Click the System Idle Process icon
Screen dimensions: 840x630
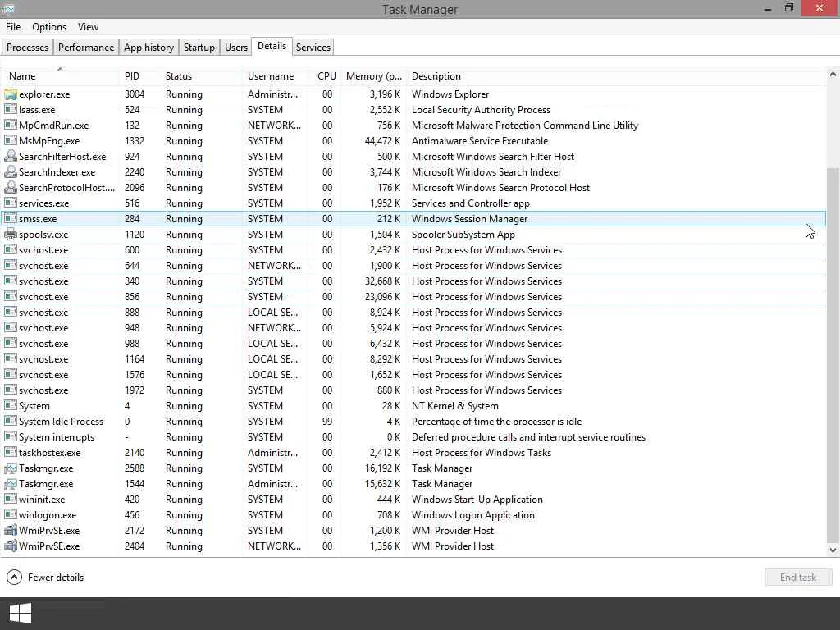tap(10, 421)
